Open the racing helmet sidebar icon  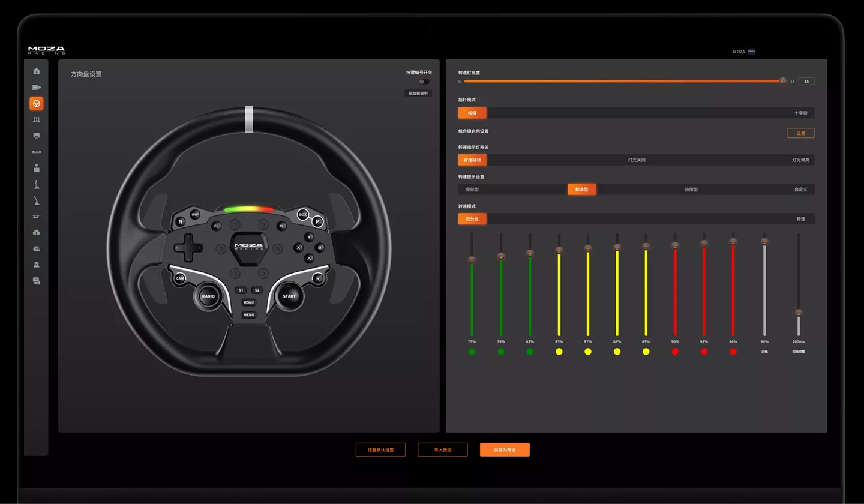(37, 248)
